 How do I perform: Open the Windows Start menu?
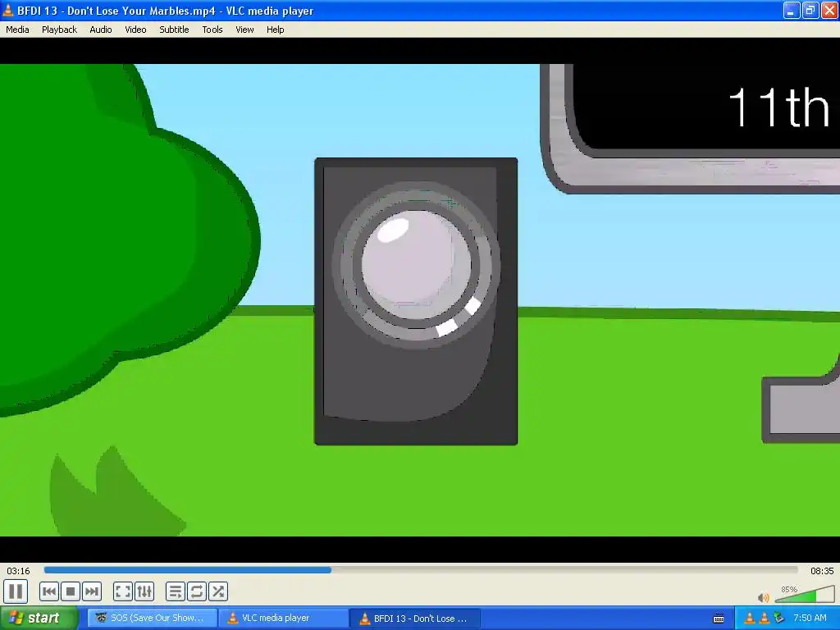pyautogui.click(x=39, y=619)
